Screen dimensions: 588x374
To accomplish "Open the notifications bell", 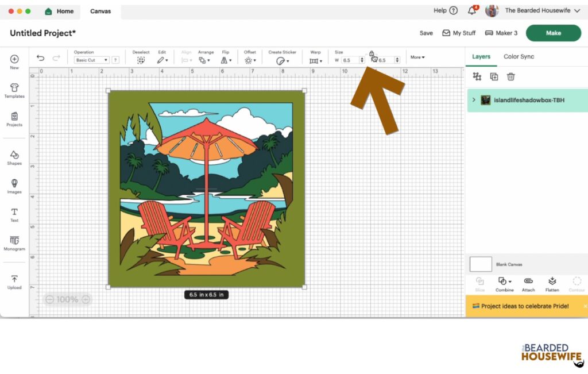I will [x=472, y=10].
